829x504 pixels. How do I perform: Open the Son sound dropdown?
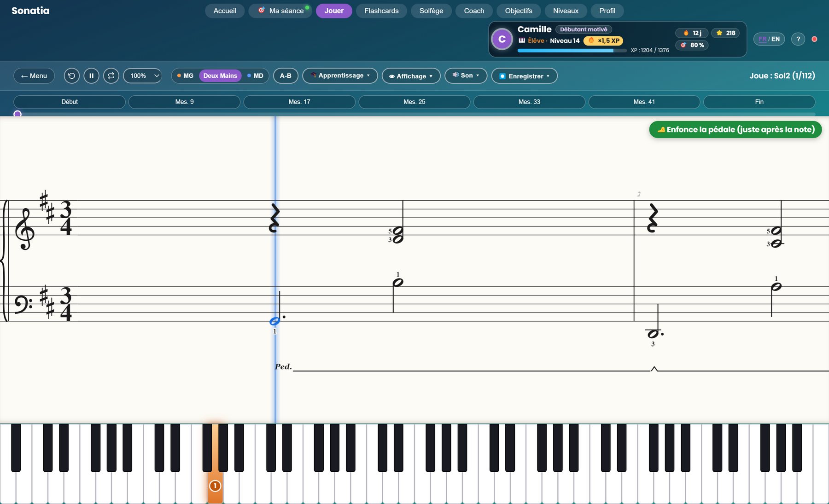pyautogui.click(x=466, y=75)
